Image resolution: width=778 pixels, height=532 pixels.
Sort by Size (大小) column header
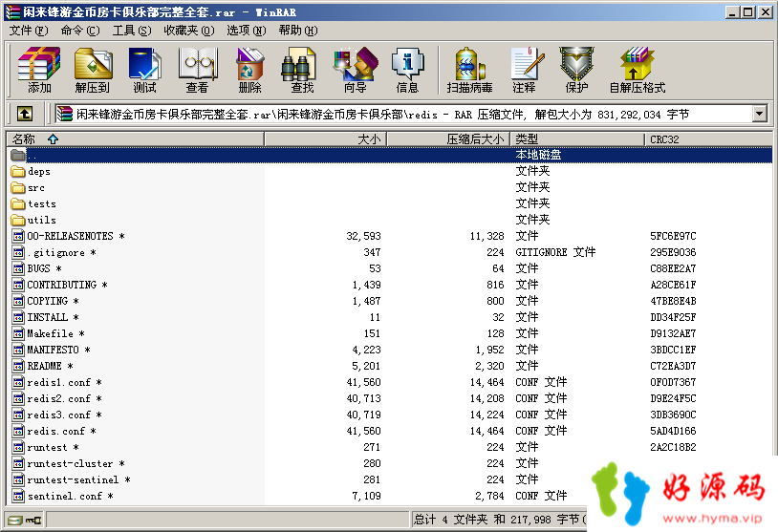point(326,139)
